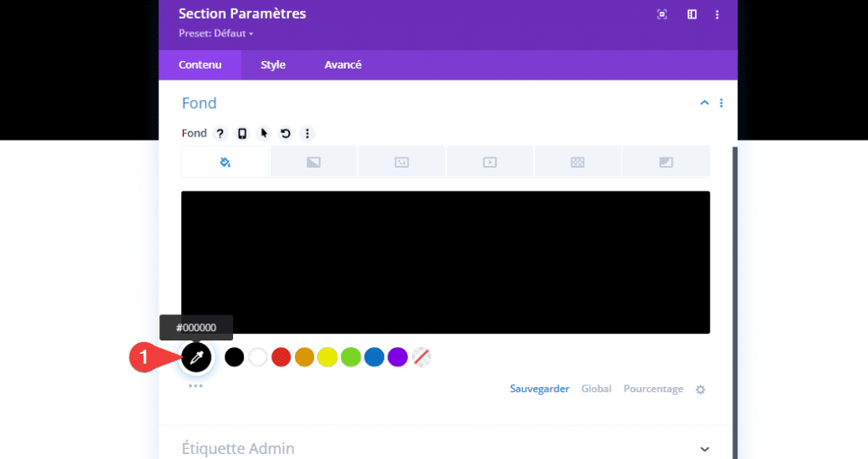Choose the red color swatch
This screenshot has height=459, width=868.
(x=281, y=357)
